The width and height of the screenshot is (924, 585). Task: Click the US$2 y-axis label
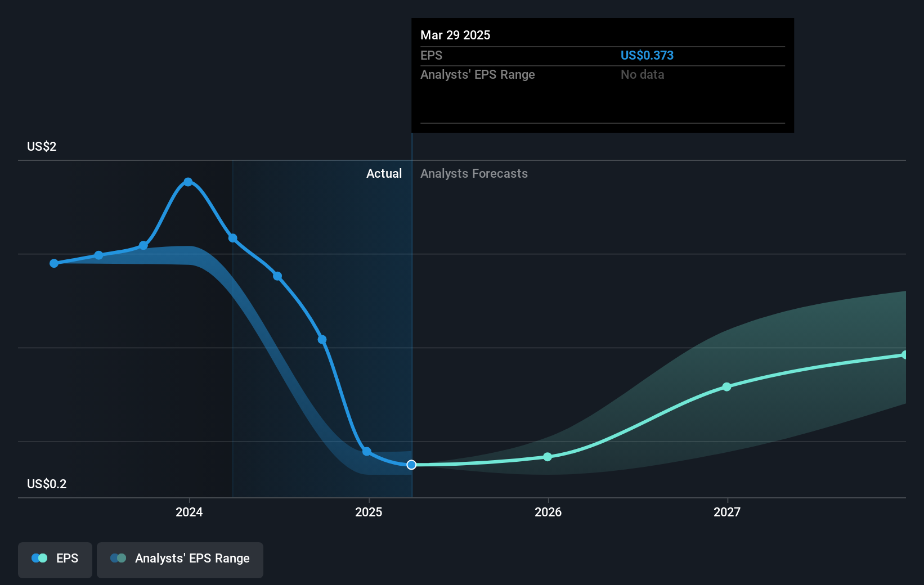click(x=42, y=147)
